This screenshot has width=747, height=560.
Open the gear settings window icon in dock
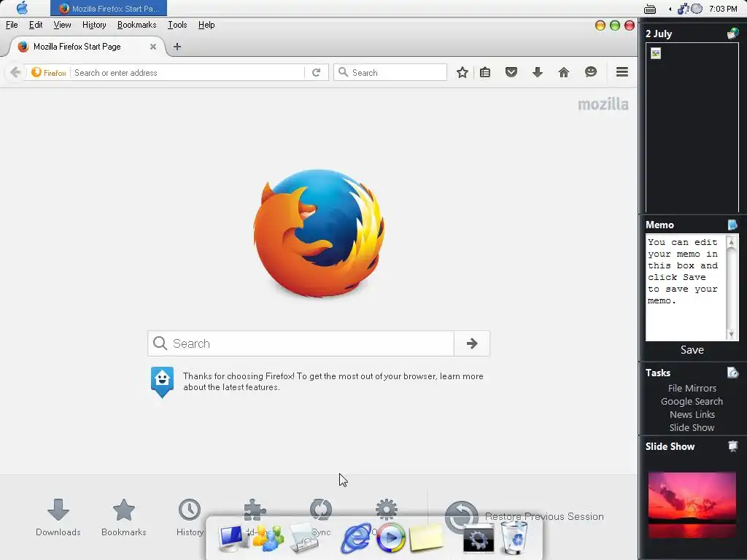pyautogui.click(x=479, y=538)
